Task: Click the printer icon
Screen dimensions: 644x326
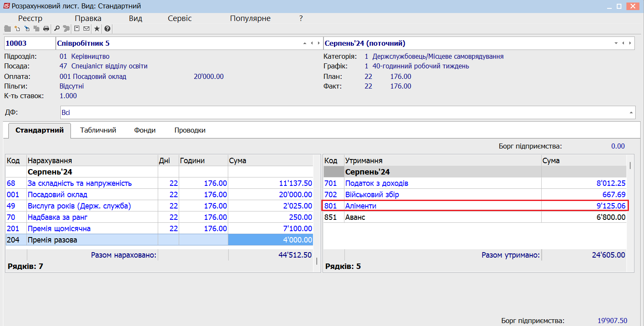Action: [46, 29]
